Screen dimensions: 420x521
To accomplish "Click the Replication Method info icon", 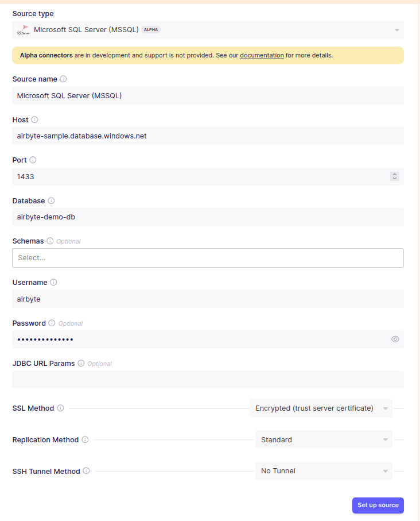I will click(x=85, y=439).
